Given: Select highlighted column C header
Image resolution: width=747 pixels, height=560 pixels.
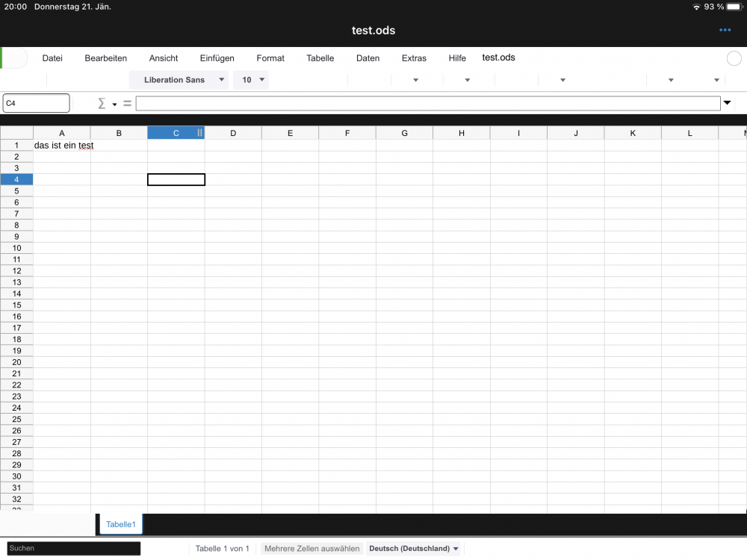Looking at the screenshot, I should (x=176, y=134).
